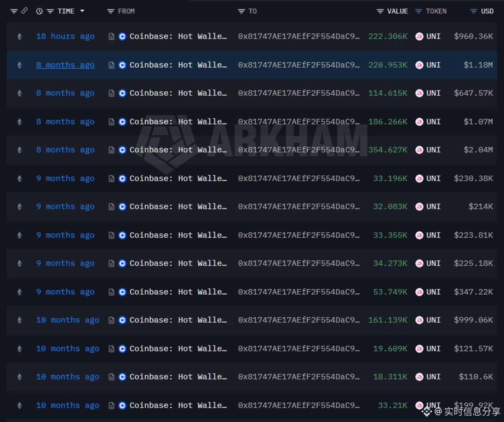Select the value 114.615K
Image resolution: width=504 pixels, height=422 pixels.
point(388,93)
